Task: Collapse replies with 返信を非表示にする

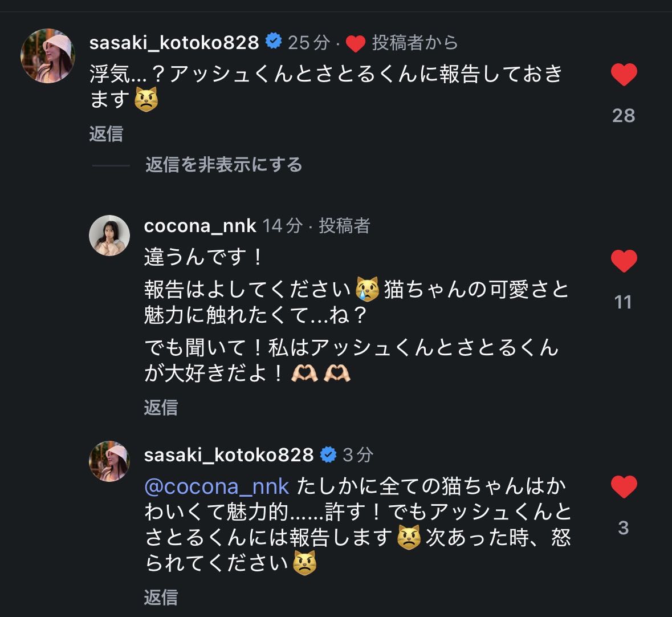Action: point(223,165)
